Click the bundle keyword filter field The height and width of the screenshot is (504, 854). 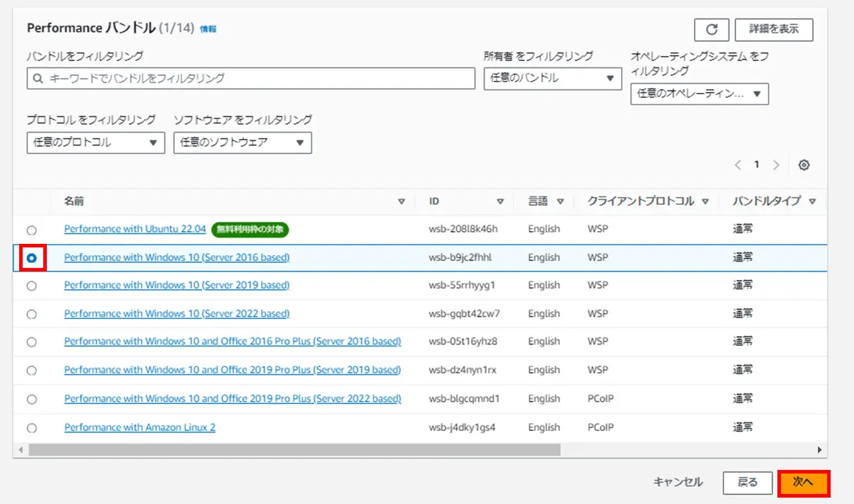click(x=251, y=78)
